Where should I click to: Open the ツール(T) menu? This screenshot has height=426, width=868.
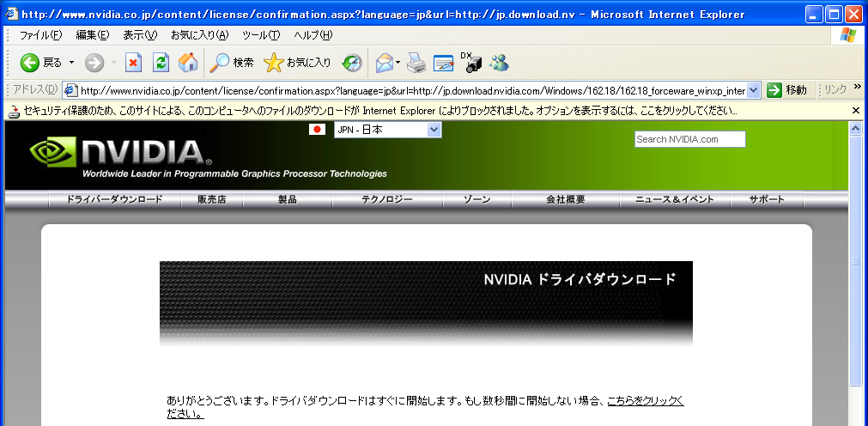pos(261,35)
